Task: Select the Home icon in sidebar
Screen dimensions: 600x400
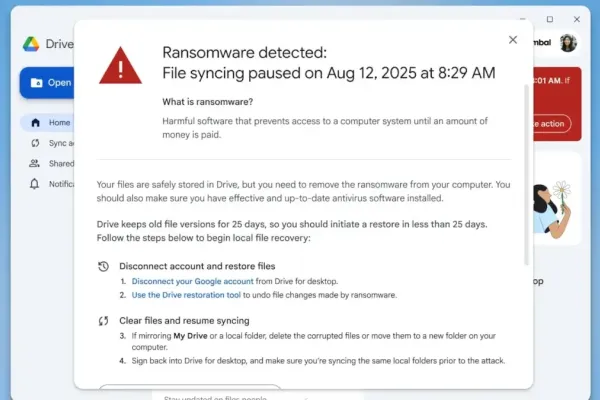Action: [36, 123]
